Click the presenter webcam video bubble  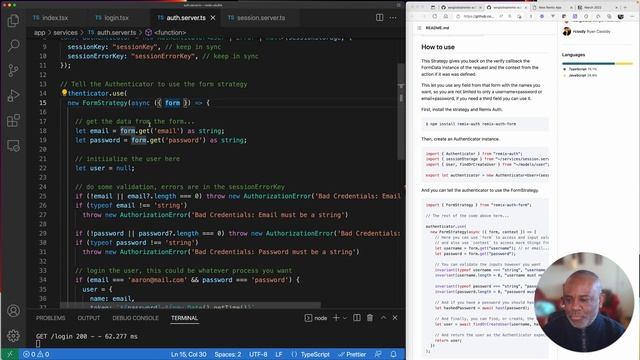point(584,302)
